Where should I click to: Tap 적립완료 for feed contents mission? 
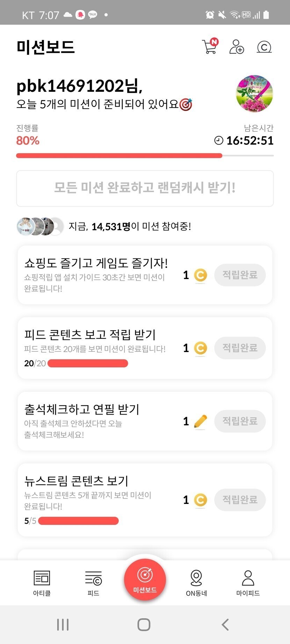pyautogui.click(x=240, y=348)
